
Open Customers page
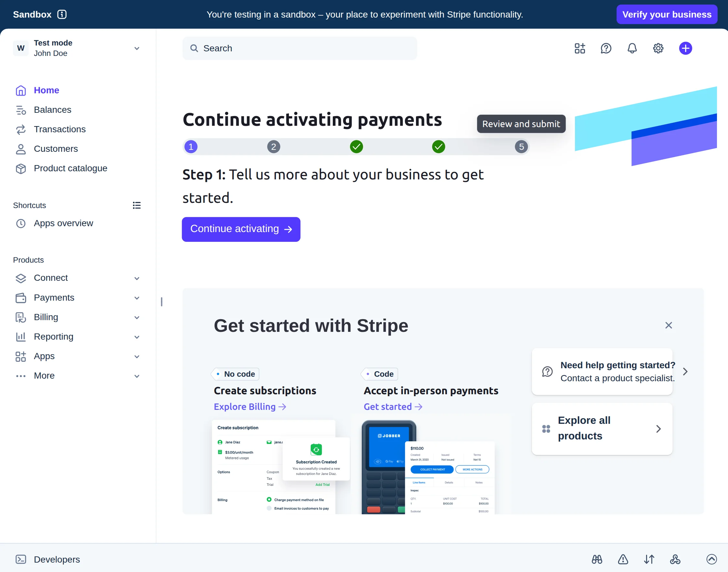(x=56, y=149)
